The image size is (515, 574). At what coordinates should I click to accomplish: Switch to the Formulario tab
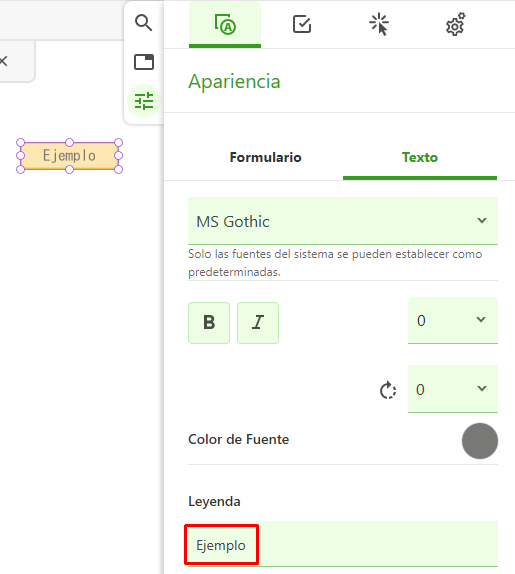pyautogui.click(x=265, y=157)
